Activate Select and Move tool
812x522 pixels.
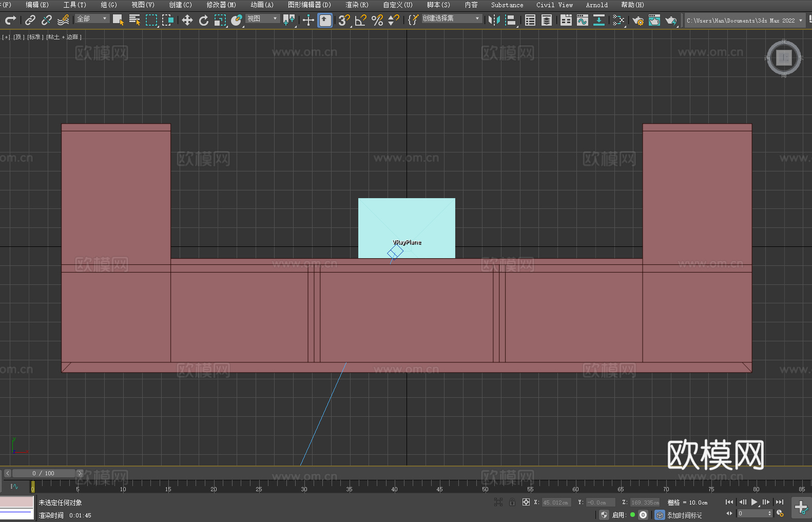[187, 20]
